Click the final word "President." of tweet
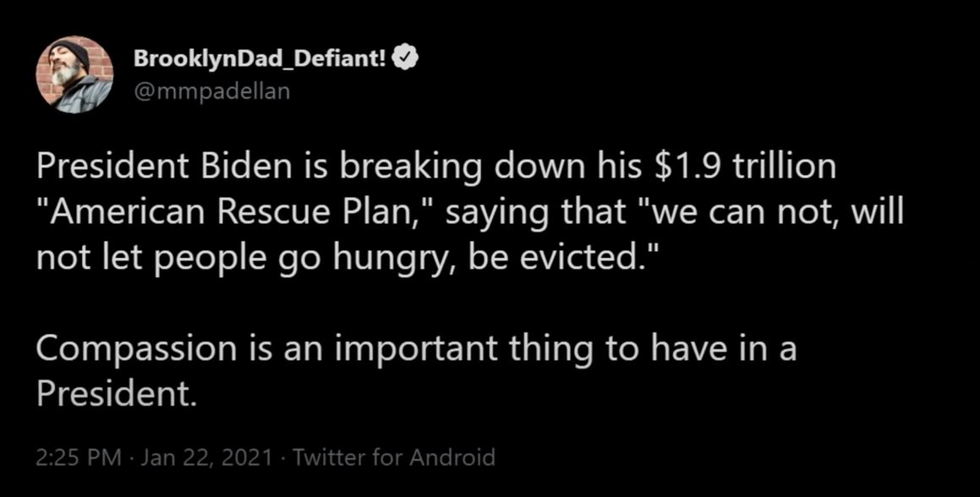 pyautogui.click(x=116, y=394)
